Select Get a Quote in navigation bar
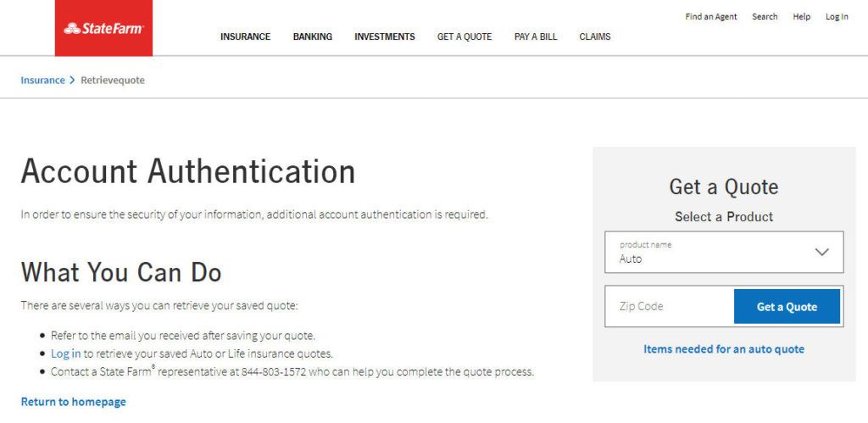This screenshot has height=423, width=868. [465, 37]
